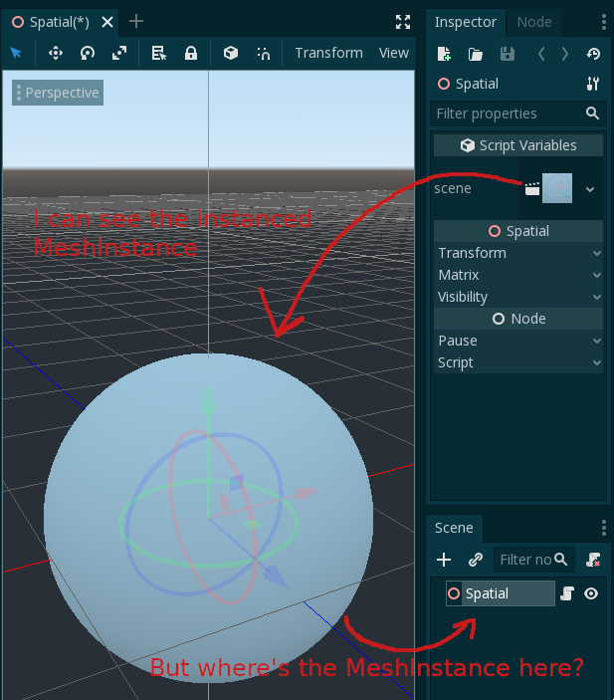
Task: Open Scene dock options menu
Action: click(604, 528)
